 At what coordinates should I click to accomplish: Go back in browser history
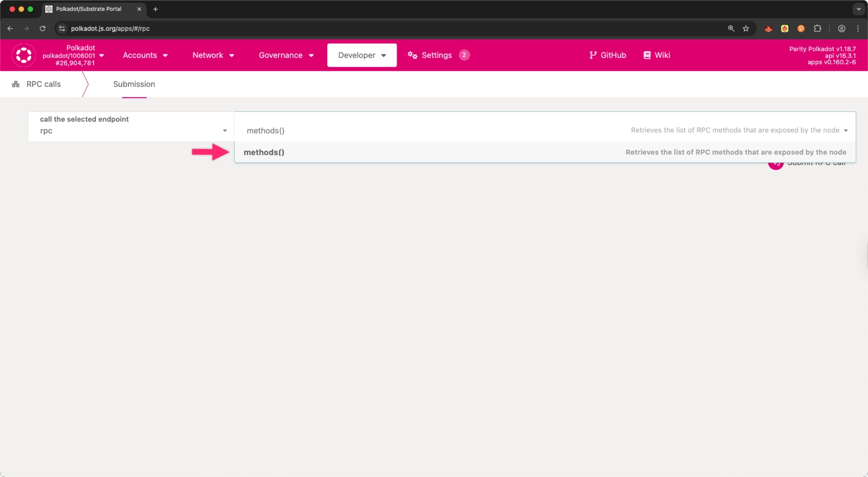point(10,28)
